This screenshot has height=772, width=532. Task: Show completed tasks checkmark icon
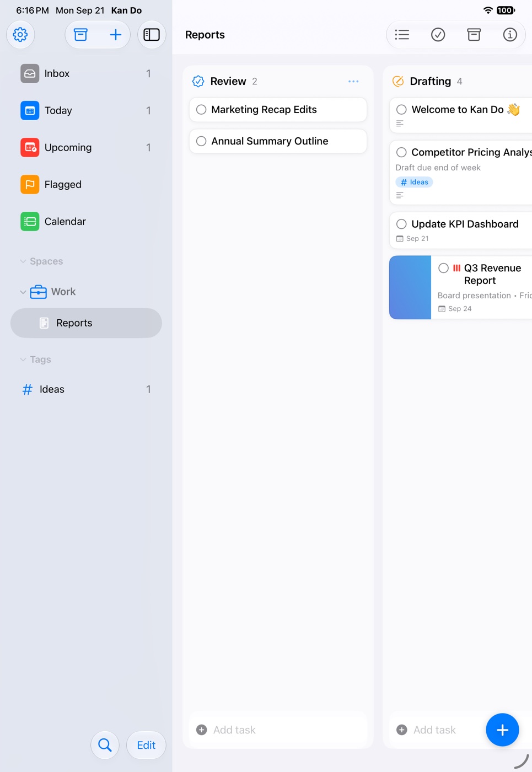click(x=438, y=35)
